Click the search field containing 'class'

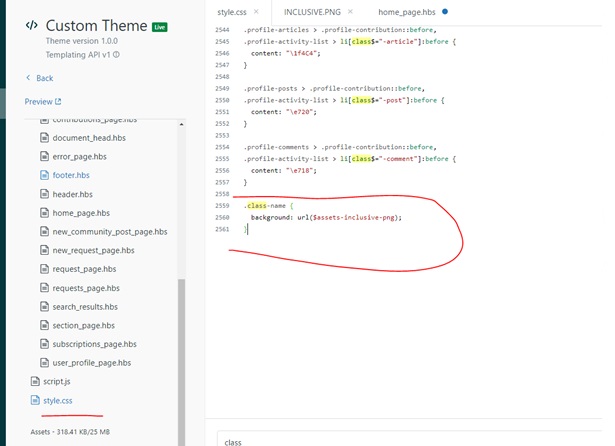400,440
